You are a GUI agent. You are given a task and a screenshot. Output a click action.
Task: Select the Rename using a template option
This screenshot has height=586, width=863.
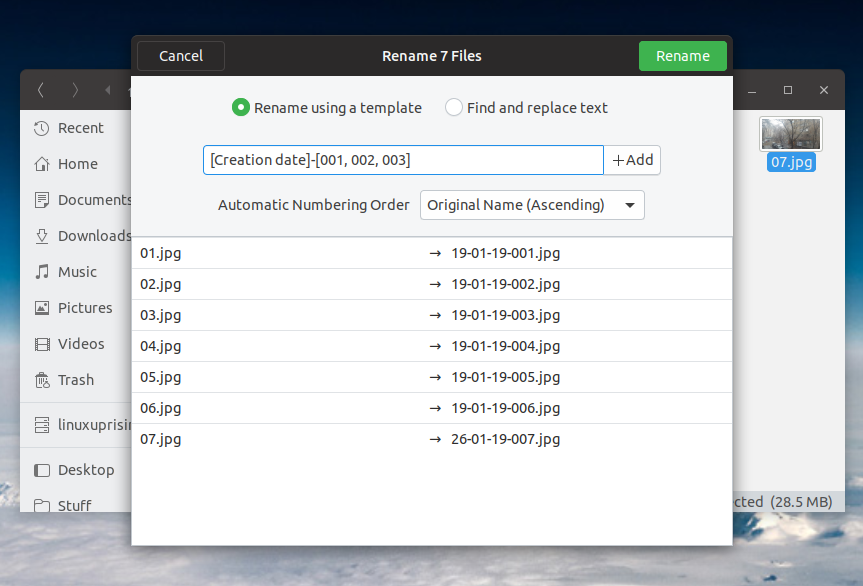pos(241,107)
